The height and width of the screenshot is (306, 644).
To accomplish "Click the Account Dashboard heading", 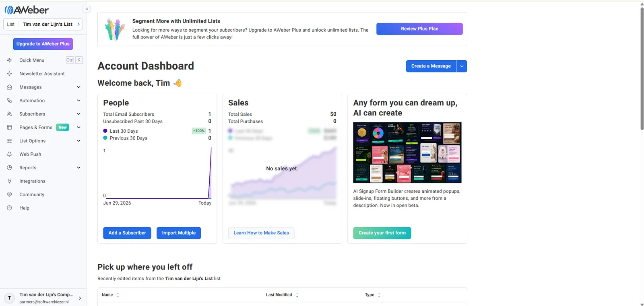I will click(x=146, y=66).
